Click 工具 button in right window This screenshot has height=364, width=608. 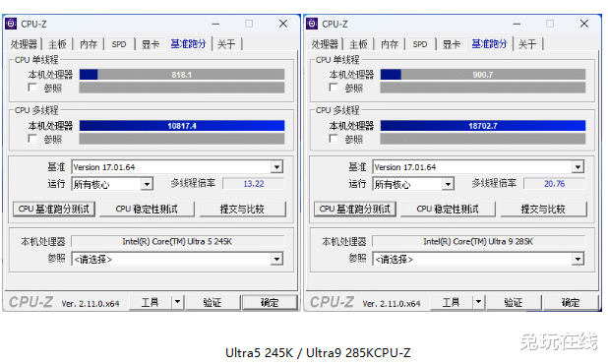coord(452,302)
